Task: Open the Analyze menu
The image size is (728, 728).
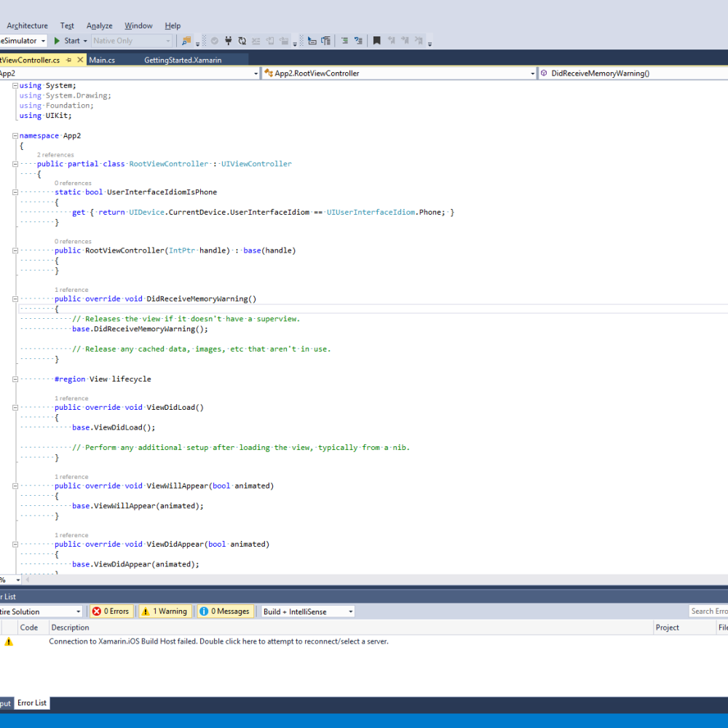Action: tap(99, 25)
